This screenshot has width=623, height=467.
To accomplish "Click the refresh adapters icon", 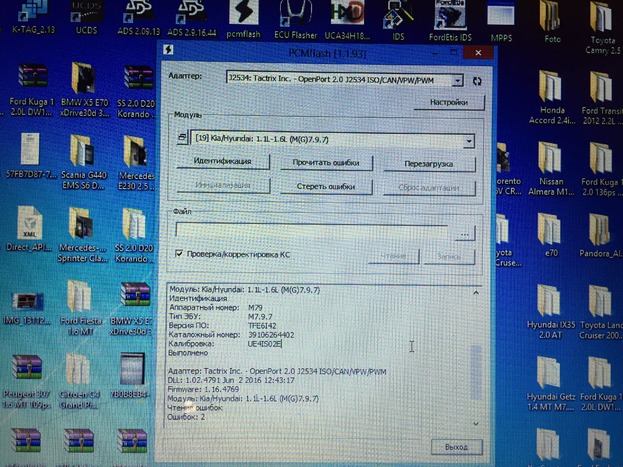I will pos(477,80).
